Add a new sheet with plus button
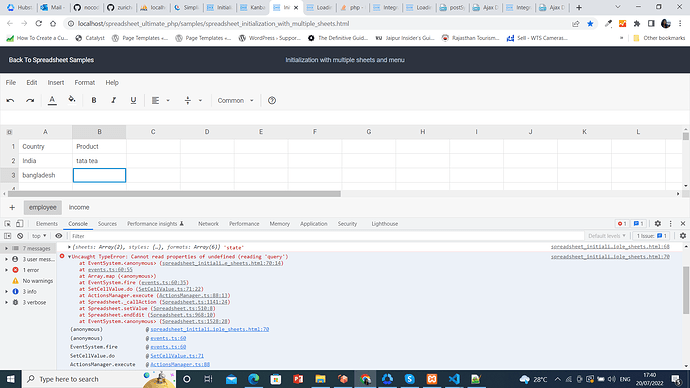Image resolution: width=690 pixels, height=388 pixels. tap(12, 207)
